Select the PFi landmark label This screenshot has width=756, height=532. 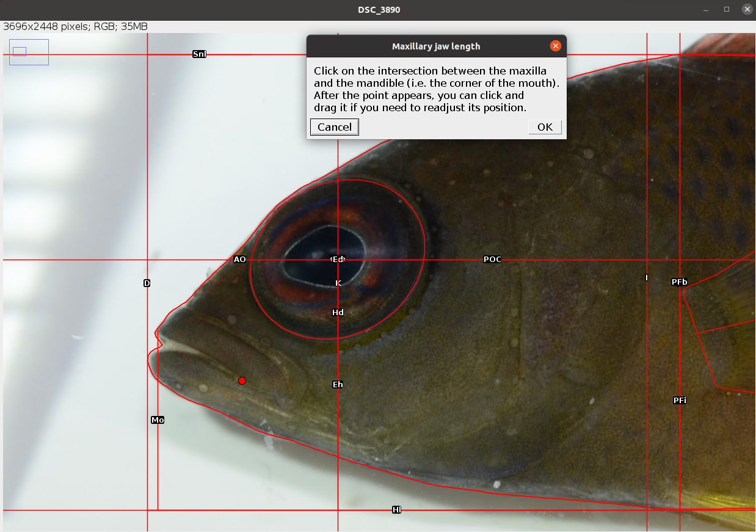coord(680,401)
